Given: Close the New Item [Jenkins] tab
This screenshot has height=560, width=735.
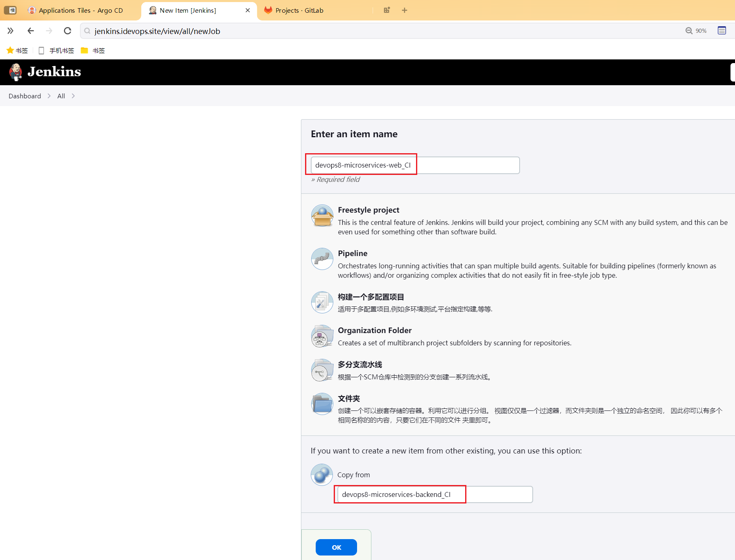Looking at the screenshot, I should [x=248, y=10].
